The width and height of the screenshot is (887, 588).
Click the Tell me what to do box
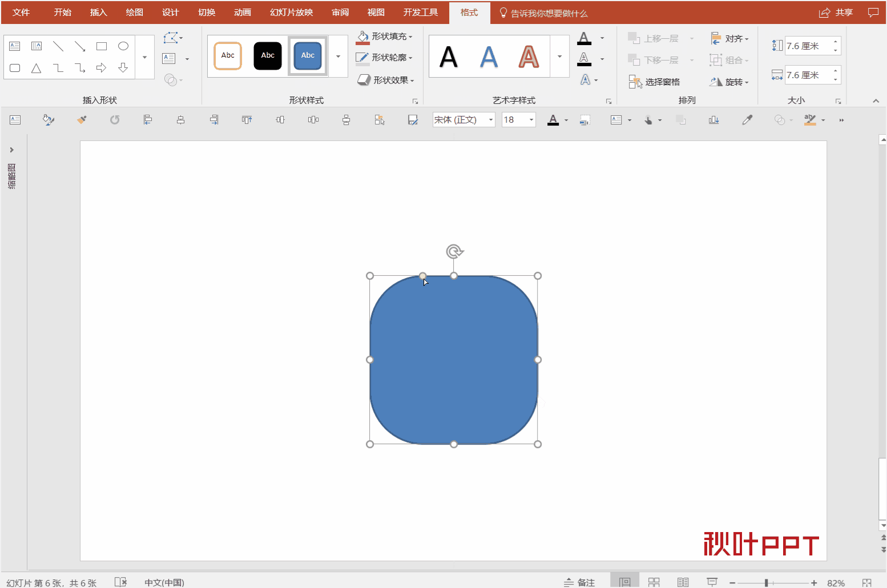543,13
